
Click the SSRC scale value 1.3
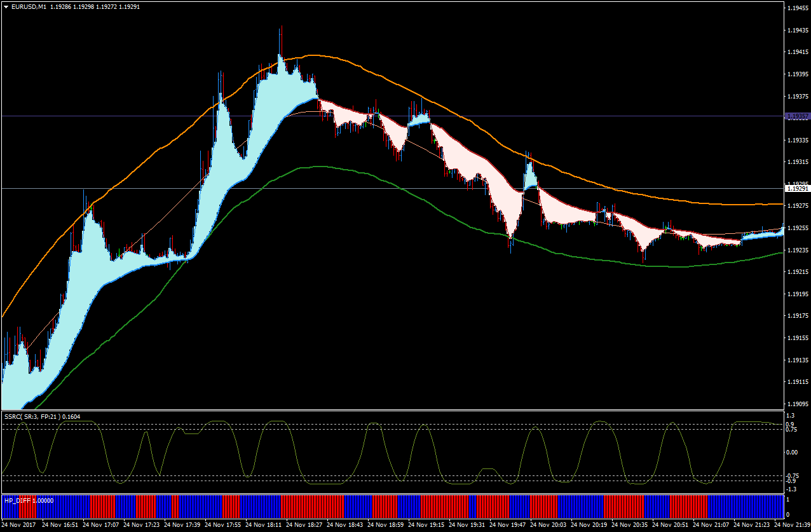tap(792, 415)
